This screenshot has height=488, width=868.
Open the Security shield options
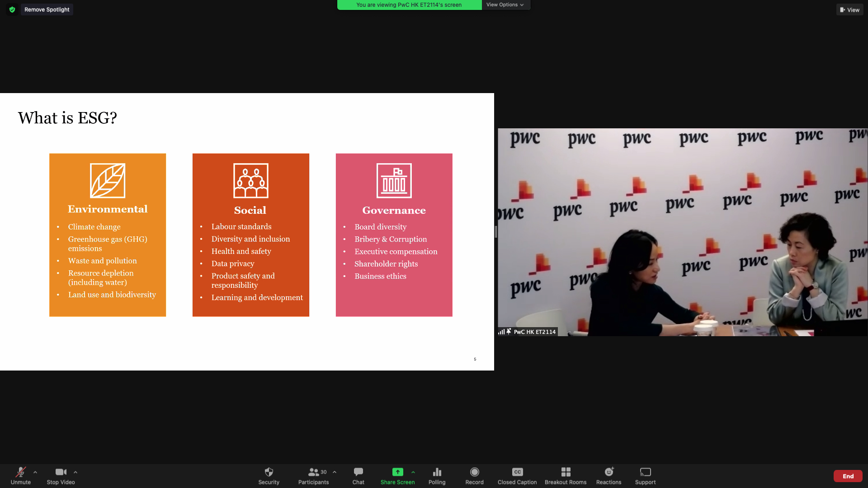[269, 473]
